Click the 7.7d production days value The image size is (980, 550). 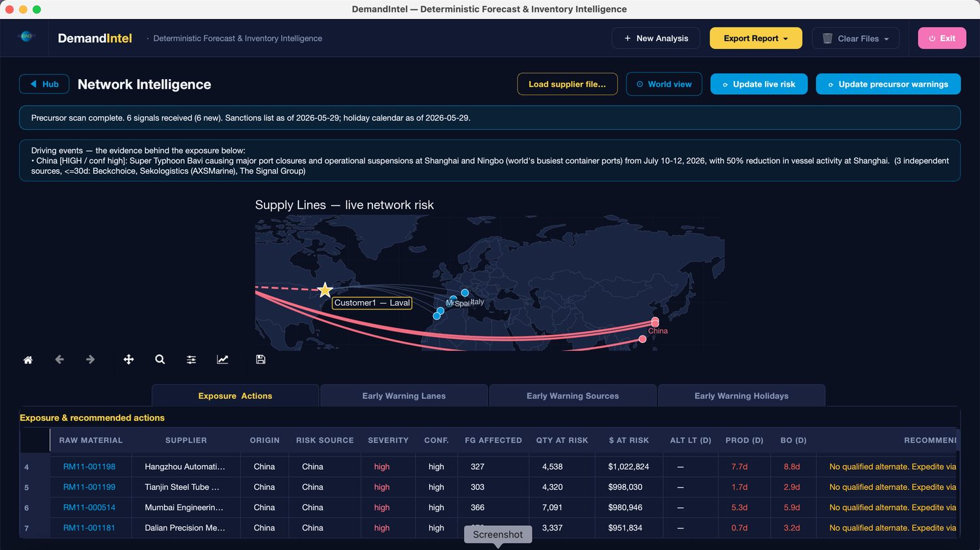pos(740,466)
